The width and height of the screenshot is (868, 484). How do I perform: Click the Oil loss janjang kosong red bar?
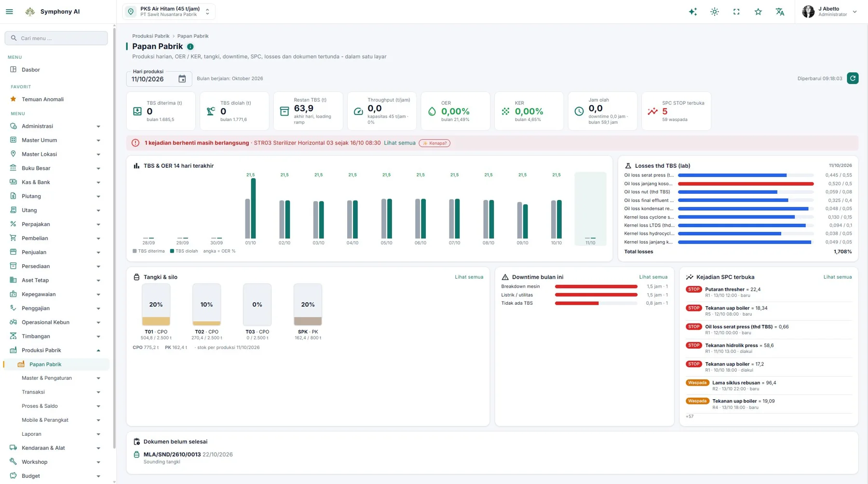click(746, 184)
